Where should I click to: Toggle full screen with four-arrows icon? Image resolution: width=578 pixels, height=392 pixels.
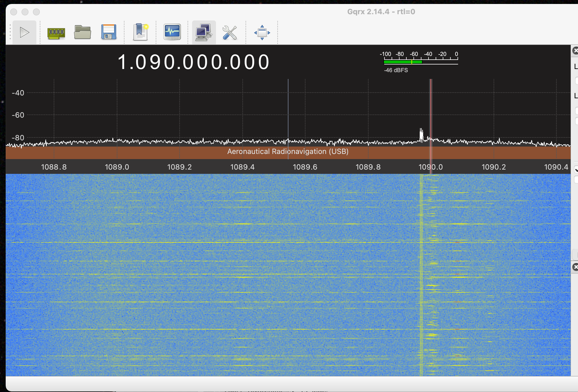click(262, 32)
